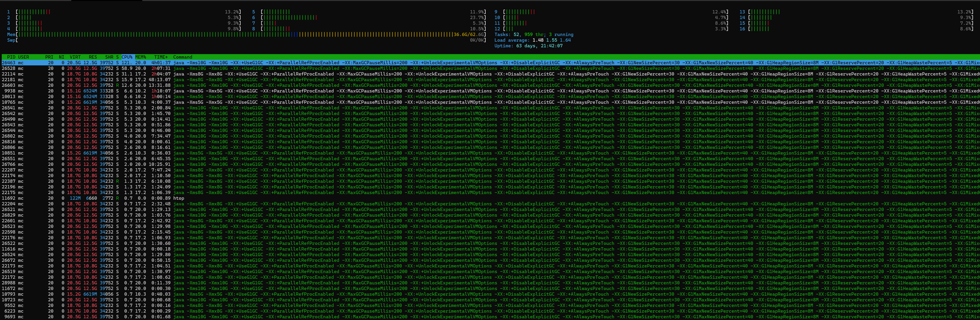Click the Mem usage meter bar
The width and height of the screenshot is (980, 320).
point(247,35)
